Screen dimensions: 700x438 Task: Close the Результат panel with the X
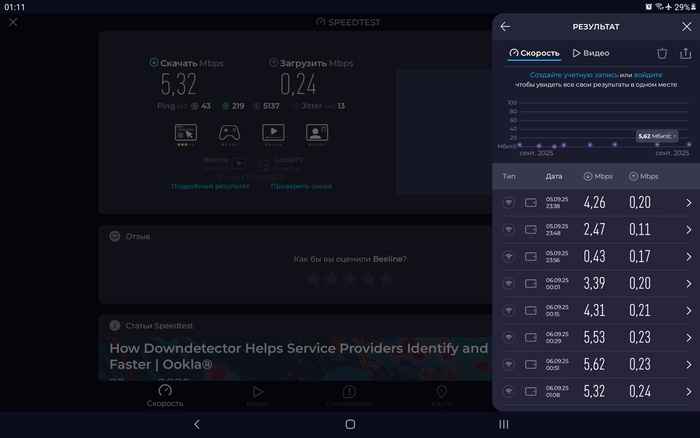(686, 27)
